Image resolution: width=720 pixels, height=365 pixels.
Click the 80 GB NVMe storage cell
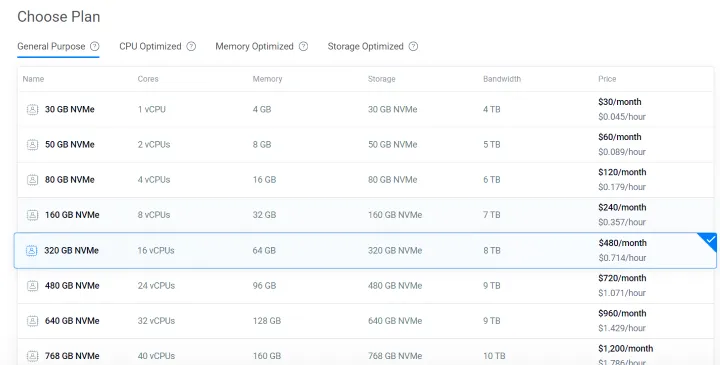click(x=393, y=180)
